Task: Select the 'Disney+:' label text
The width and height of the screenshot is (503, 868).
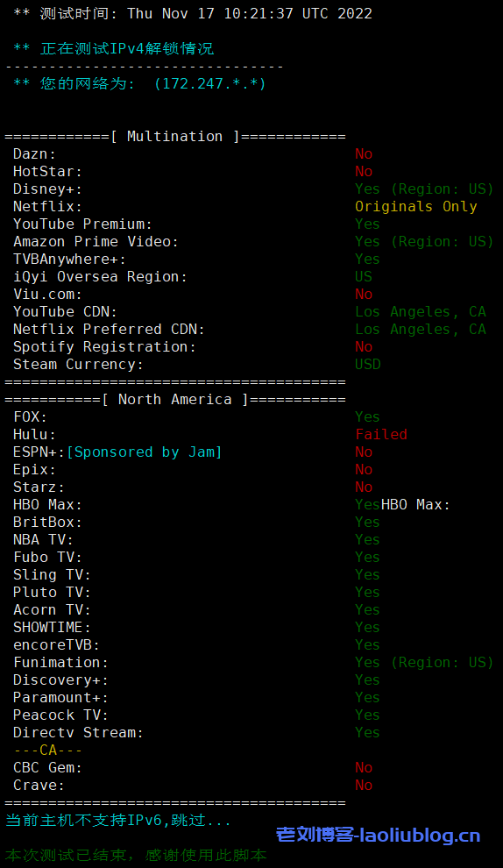Action: pos(47,189)
